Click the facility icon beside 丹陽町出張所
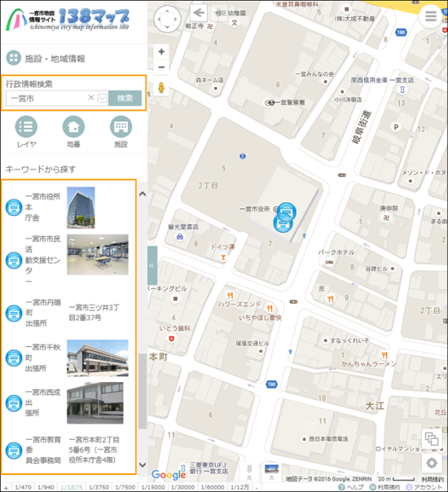The image size is (448, 492). coord(14,313)
